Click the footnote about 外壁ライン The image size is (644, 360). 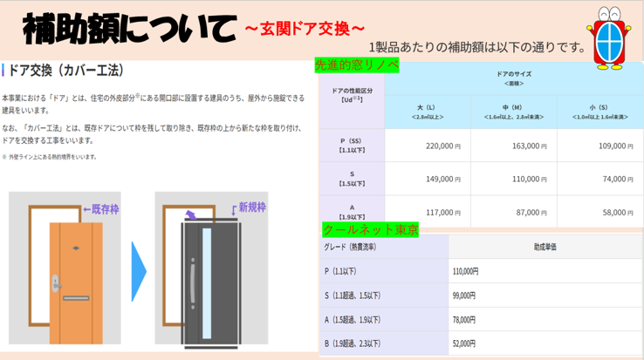pyautogui.click(x=49, y=157)
